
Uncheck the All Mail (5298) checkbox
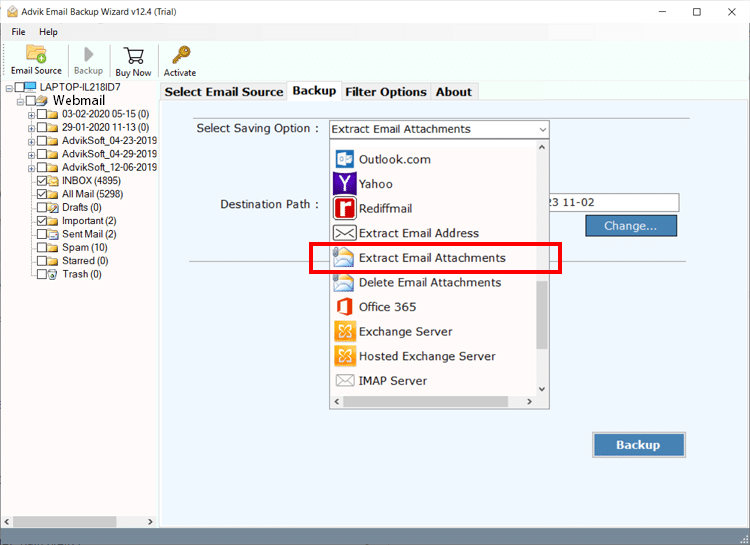click(x=42, y=194)
